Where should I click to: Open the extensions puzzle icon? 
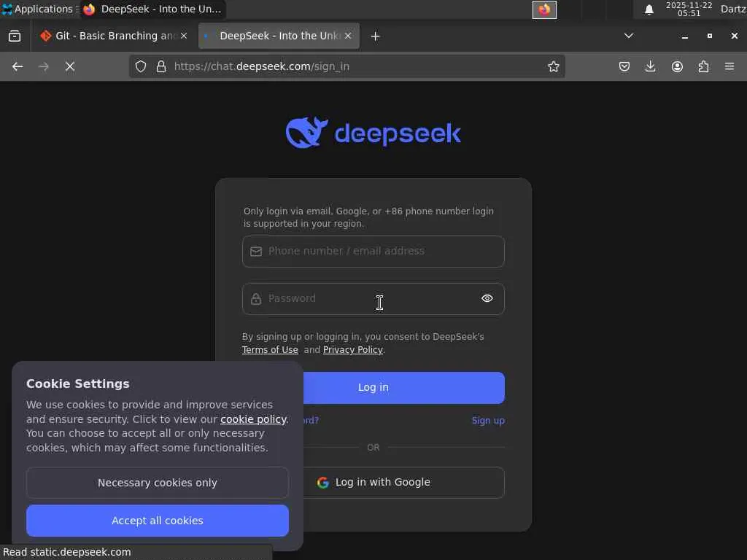tap(703, 66)
